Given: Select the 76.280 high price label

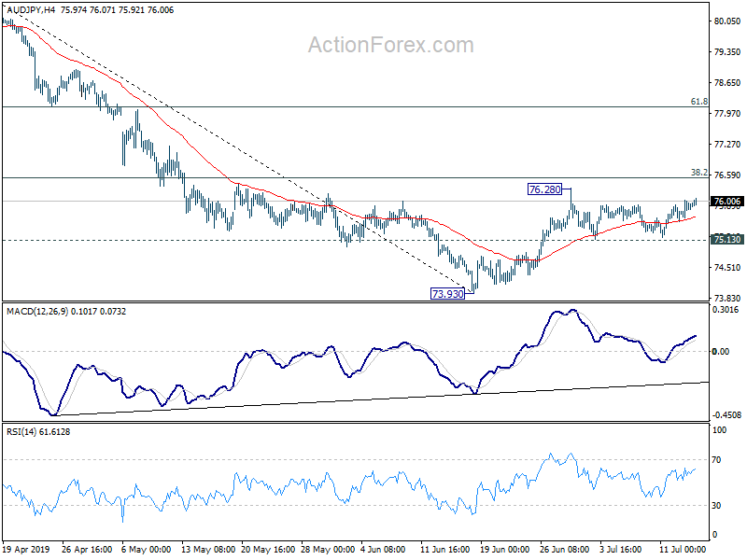Looking at the screenshot, I should point(545,189).
